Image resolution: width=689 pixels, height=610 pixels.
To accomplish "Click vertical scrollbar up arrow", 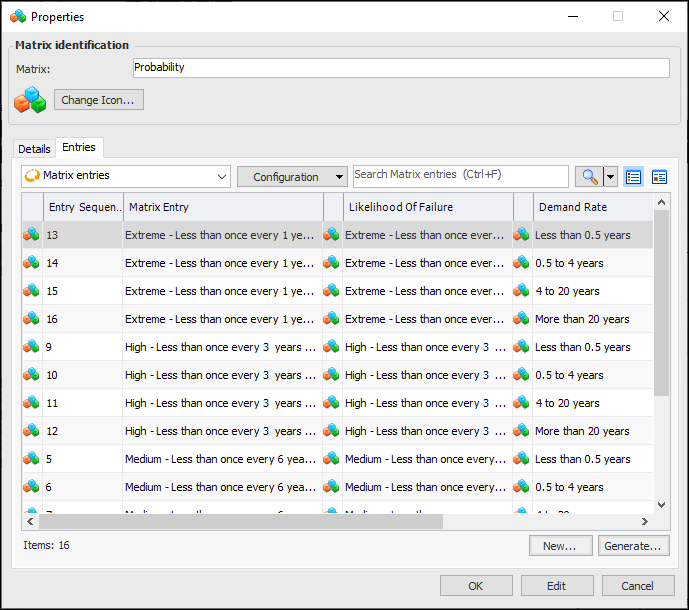I will tap(661, 202).
